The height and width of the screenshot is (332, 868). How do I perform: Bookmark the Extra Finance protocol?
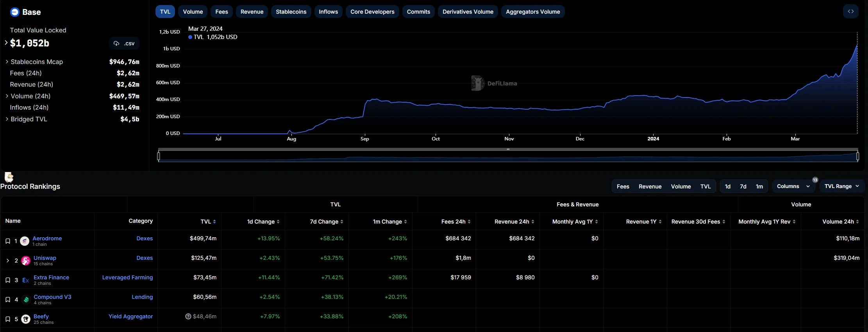coord(8,280)
